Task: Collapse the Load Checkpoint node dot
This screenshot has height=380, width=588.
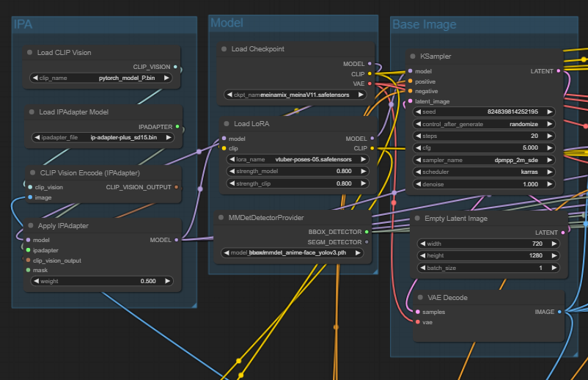Action: point(224,48)
